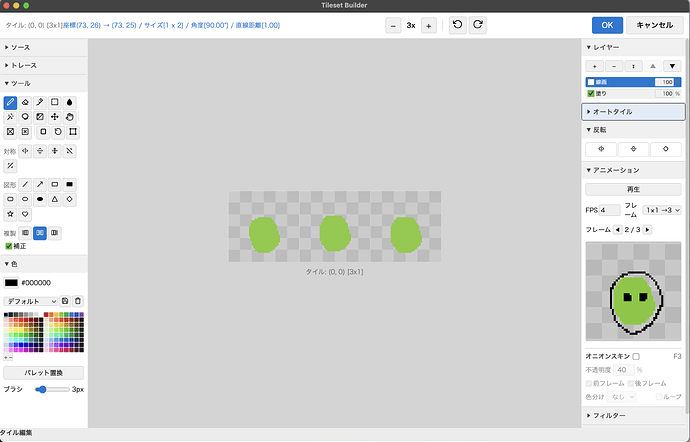The image size is (690, 442).
Task: Click the キャンセル button
Action: tap(655, 25)
